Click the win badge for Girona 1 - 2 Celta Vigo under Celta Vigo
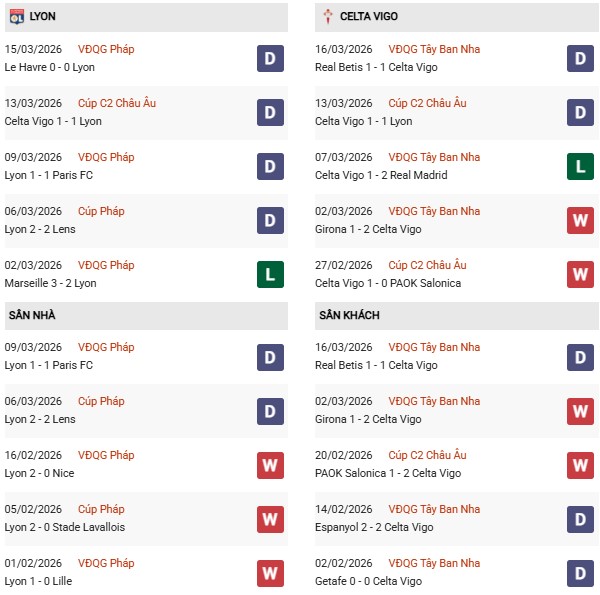Viewport: 600px width, 595px height. click(x=581, y=221)
